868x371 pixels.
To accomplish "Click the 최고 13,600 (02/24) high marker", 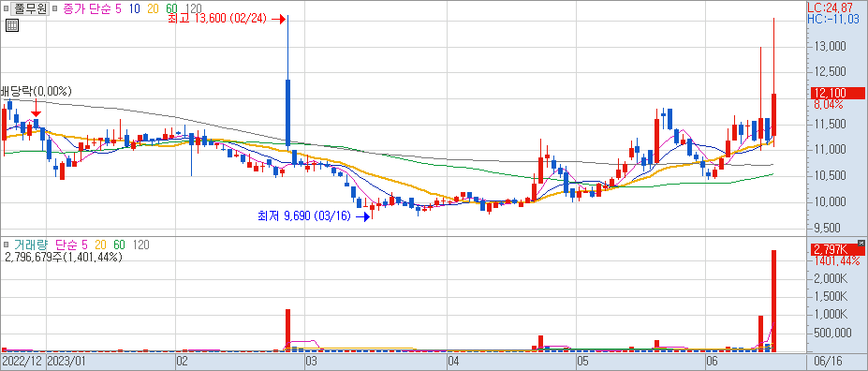I will (x=226, y=19).
